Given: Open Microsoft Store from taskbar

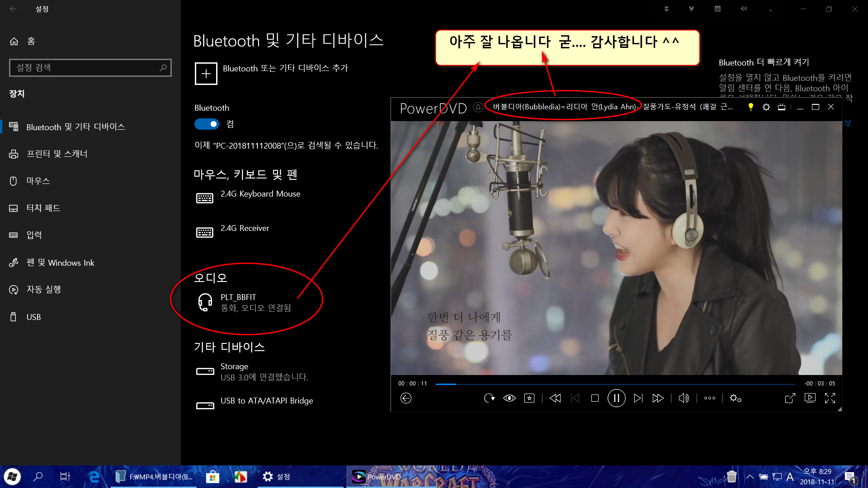Looking at the screenshot, I should coord(212,477).
